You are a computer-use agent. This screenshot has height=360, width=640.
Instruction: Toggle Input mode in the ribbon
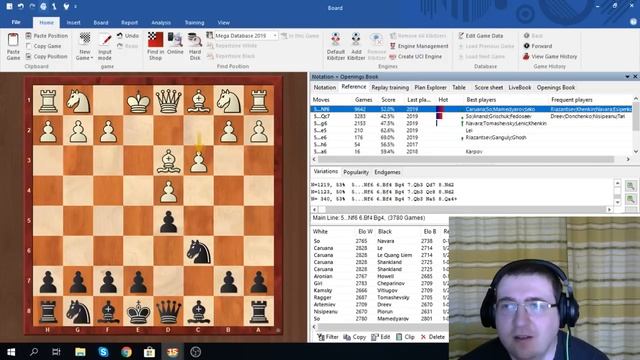coord(105,47)
